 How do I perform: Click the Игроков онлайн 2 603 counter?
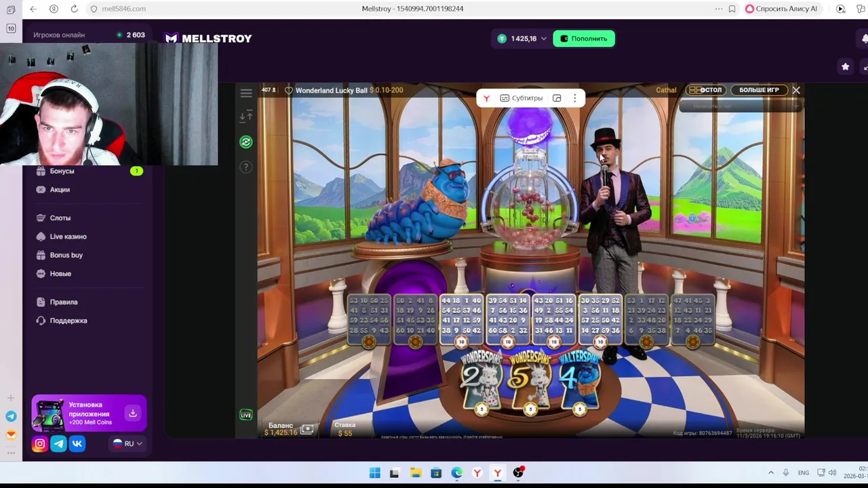89,35
